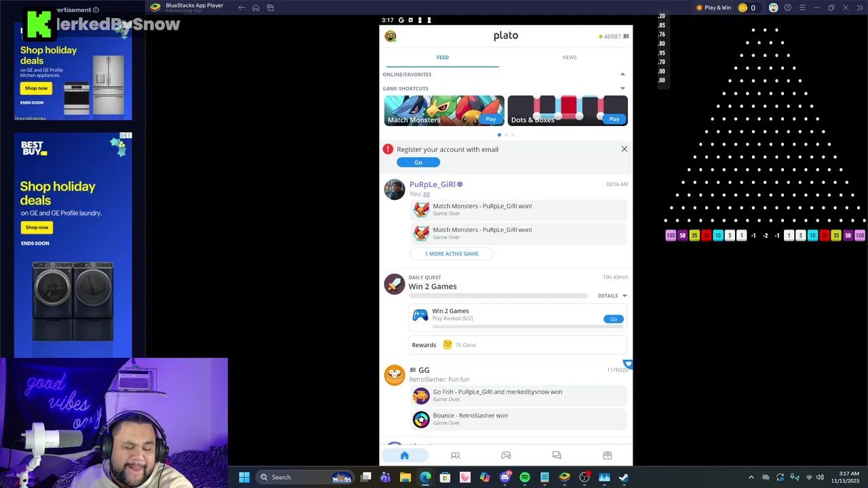Expand 1 MORE ACTIVE GAME
Viewport: 868px width, 488px height.
click(452, 253)
